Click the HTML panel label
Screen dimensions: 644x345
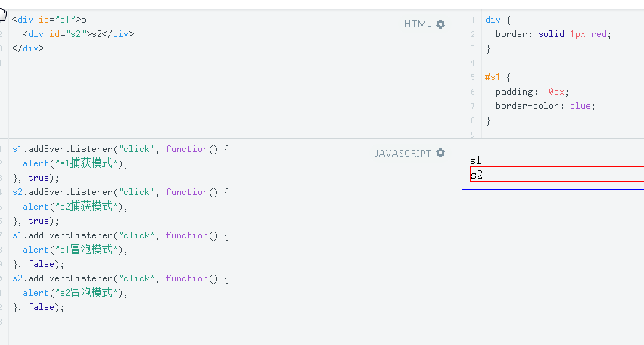point(417,24)
